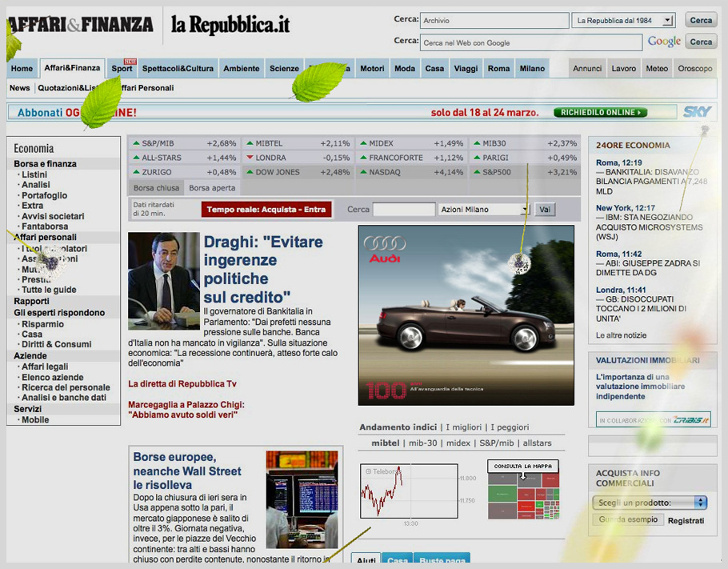This screenshot has height=569, width=728.
Task: Open the Casa tab in top navigation
Action: tap(434, 68)
